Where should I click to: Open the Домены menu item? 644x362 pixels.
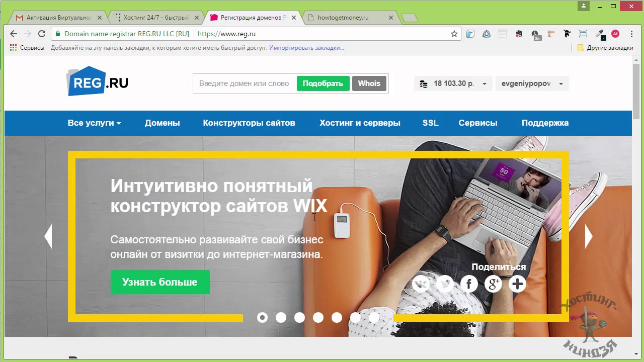[x=163, y=123]
